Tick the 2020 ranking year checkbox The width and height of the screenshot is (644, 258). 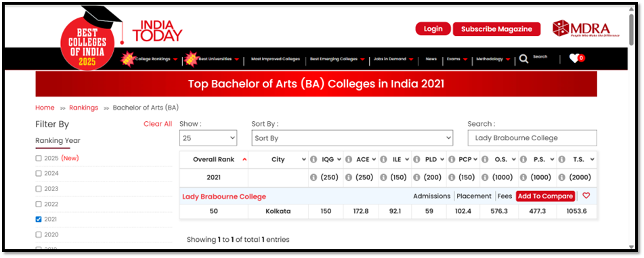(39, 234)
